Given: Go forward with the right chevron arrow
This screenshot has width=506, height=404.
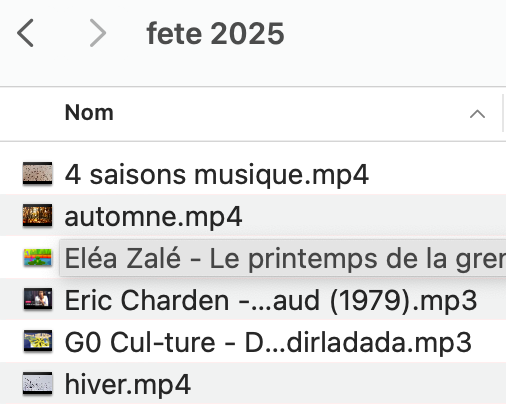Looking at the screenshot, I should click(x=98, y=33).
